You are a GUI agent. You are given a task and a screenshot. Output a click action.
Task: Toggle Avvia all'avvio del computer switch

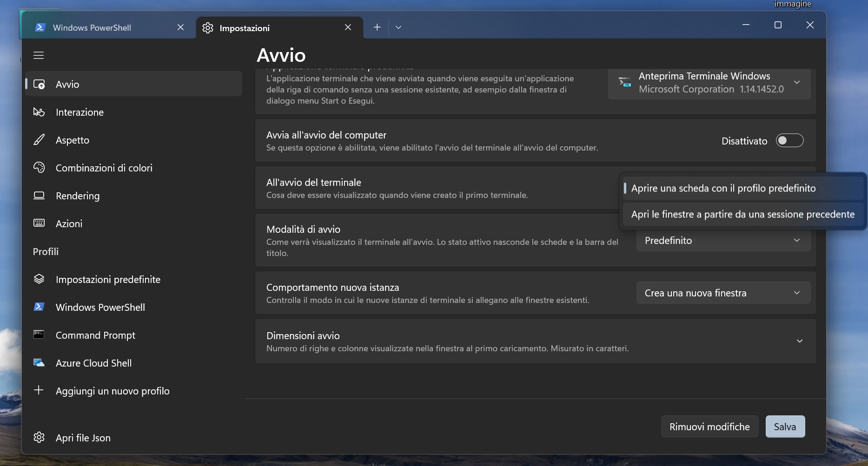pyautogui.click(x=789, y=140)
